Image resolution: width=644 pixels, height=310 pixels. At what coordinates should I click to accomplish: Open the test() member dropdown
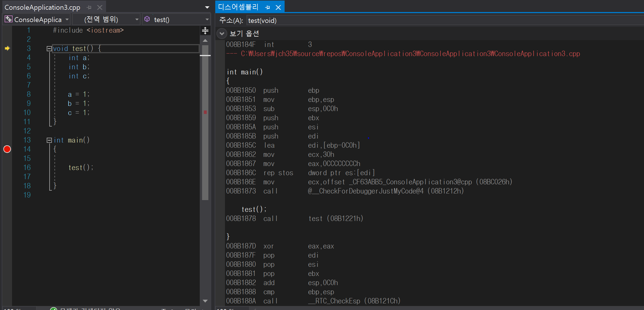click(177, 19)
